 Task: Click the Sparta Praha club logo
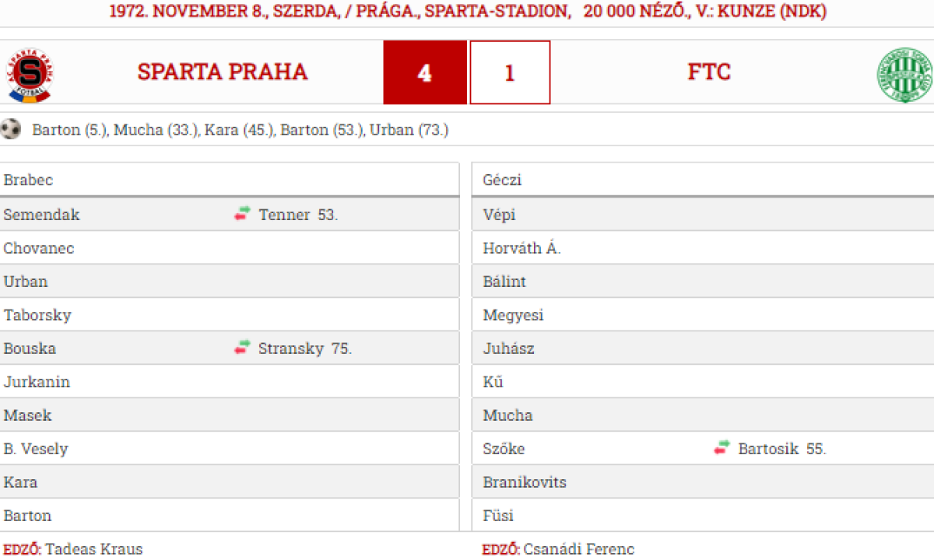30,75
